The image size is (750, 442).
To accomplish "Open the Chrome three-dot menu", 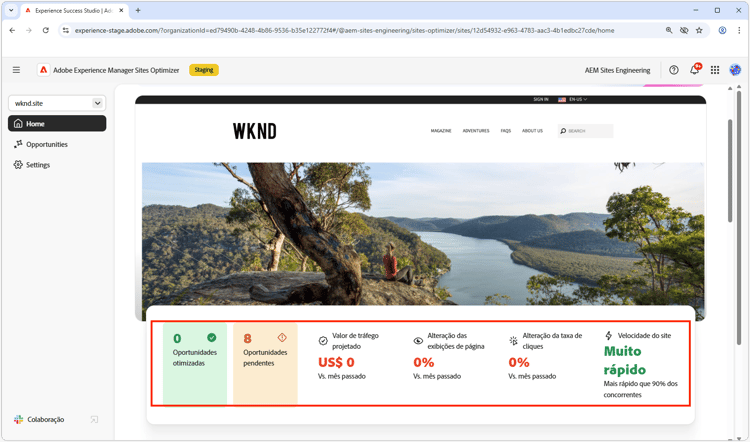I will pyautogui.click(x=739, y=30).
